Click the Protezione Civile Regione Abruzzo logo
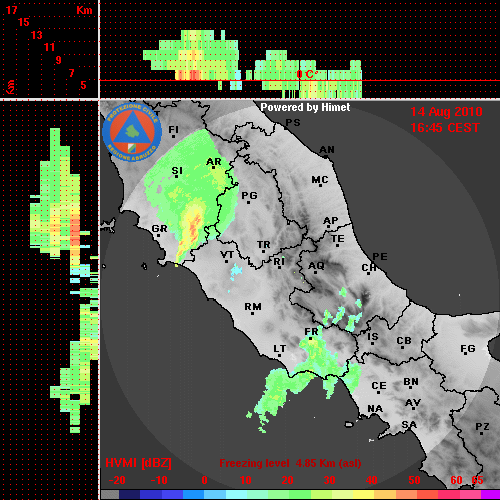500x500 pixels. tap(132, 133)
